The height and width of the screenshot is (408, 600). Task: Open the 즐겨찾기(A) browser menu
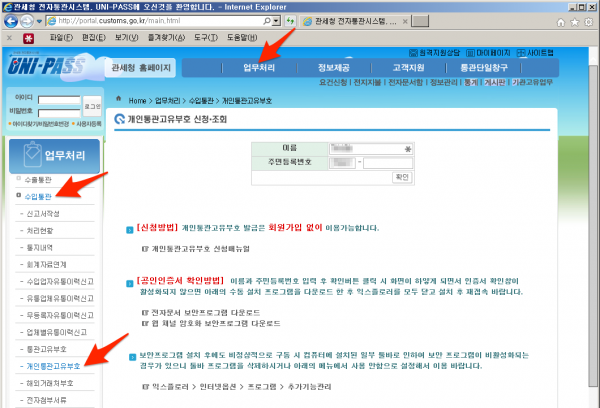[161, 37]
